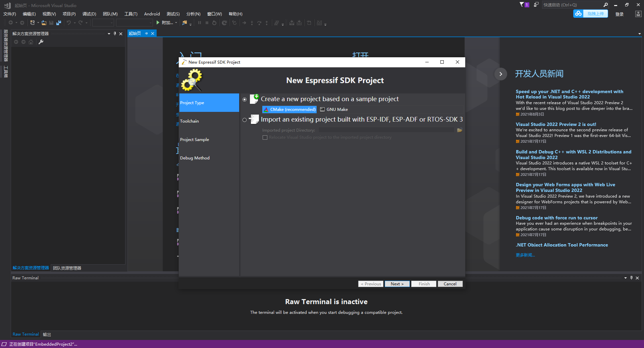Check 'Relocate Visual Studio project' checkbox
Screen dimensions: 644x348
pos(265,137)
